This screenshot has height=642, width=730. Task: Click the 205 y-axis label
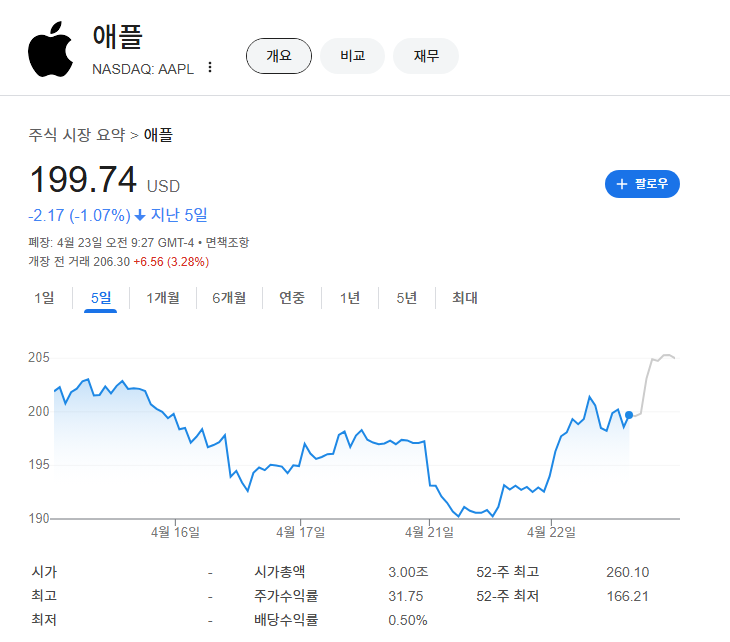[x=39, y=358]
